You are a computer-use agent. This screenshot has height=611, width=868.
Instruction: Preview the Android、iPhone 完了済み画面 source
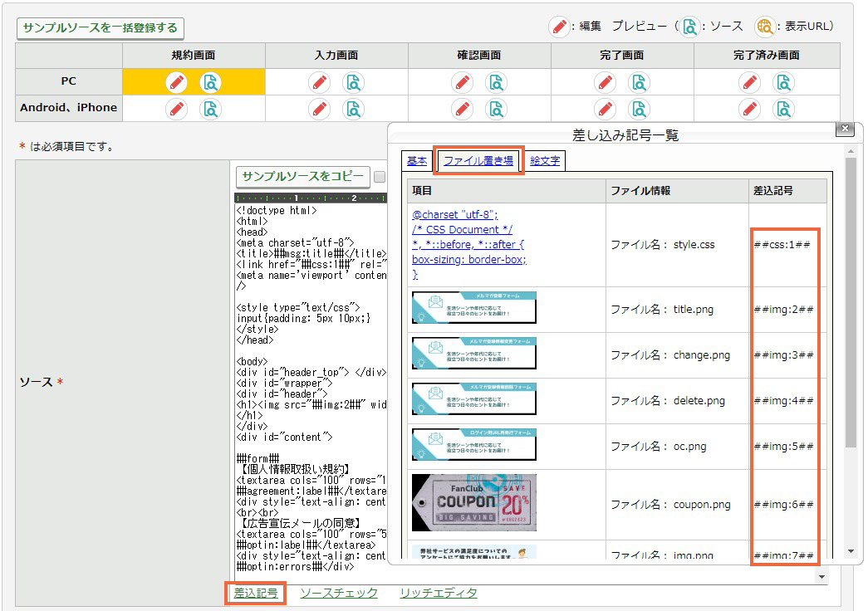783,109
